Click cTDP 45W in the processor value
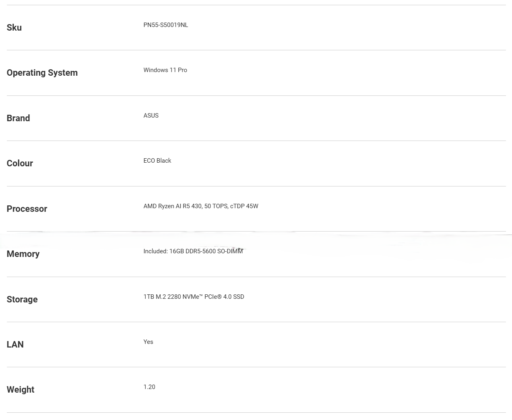The image size is (512, 420). click(x=244, y=206)
